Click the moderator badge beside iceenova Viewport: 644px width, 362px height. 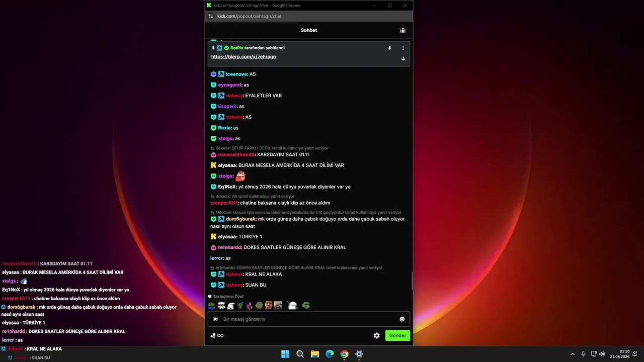click(x=221, y=74)
